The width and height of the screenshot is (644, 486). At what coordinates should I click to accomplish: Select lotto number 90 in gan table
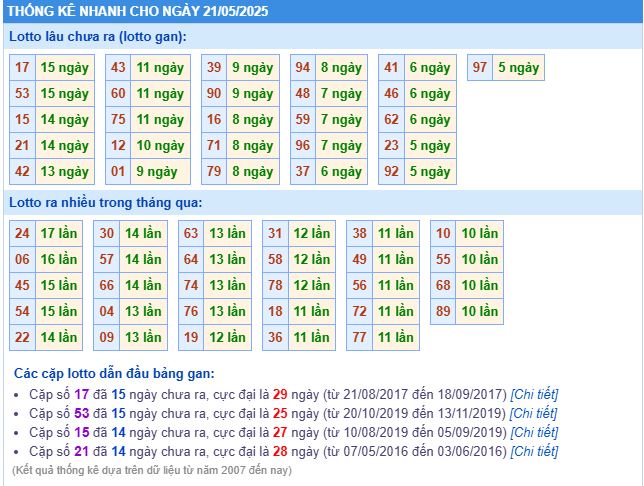point(214,93)
